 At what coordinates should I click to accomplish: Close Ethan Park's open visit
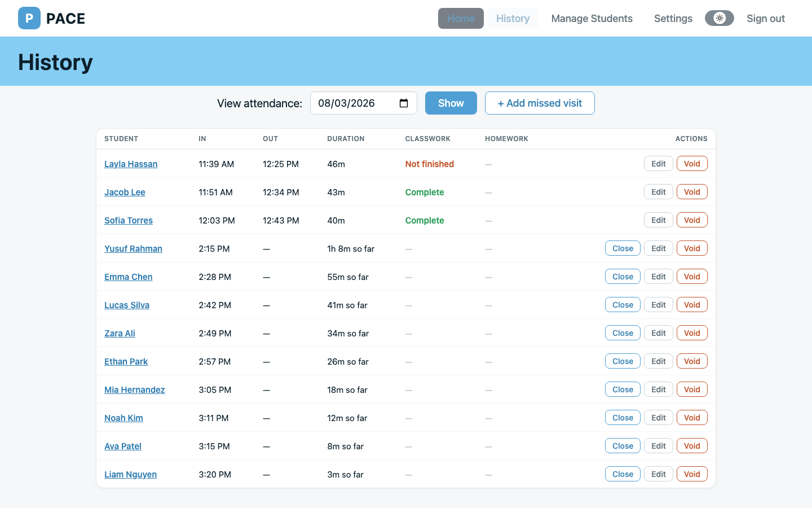click(623, 361)
